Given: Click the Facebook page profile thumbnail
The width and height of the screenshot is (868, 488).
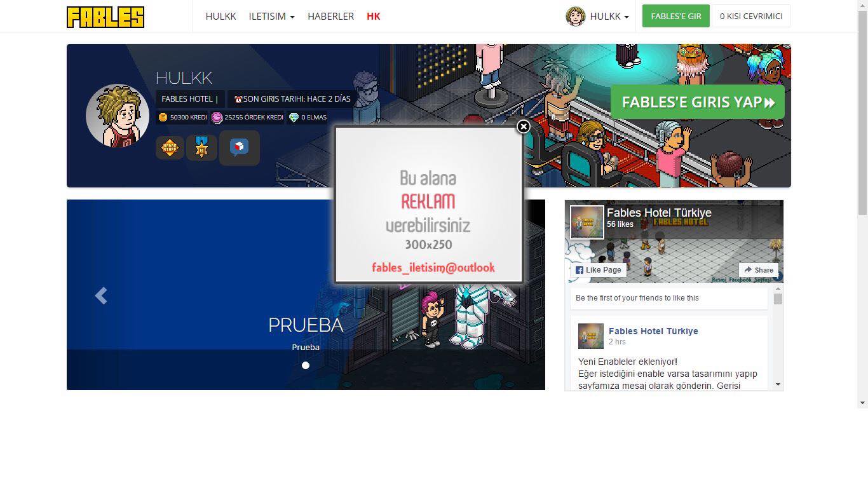Looking at the screenshot, I should click(x=587, y=222).
